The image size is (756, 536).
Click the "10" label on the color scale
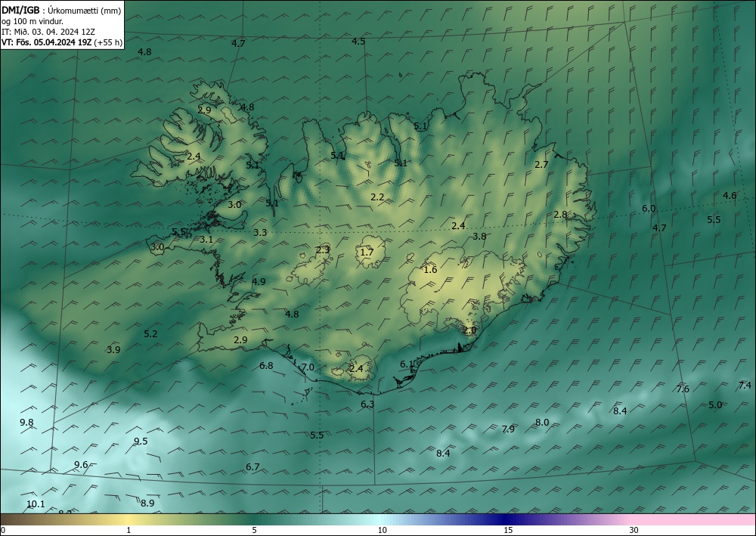coord(383,531)
